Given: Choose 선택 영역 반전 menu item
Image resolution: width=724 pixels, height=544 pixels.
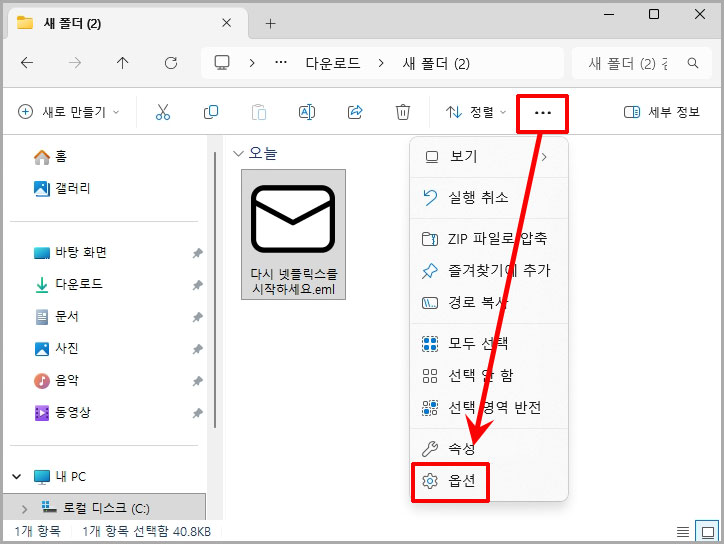Looking at the screenshot, I should tap(489, 408).
